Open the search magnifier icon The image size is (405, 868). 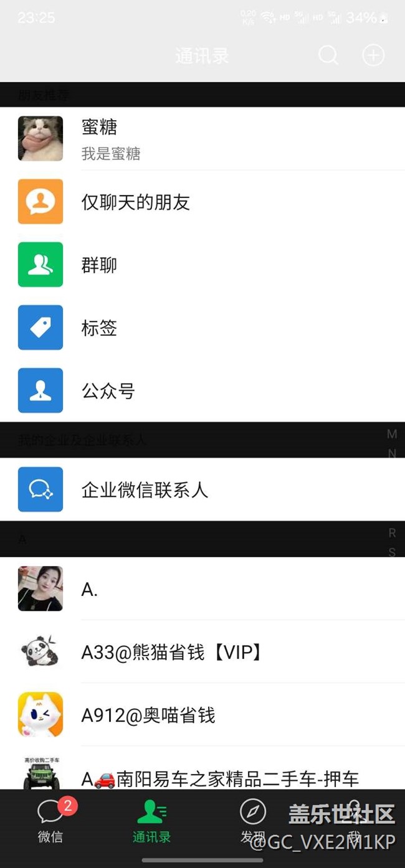pos(328,55)
